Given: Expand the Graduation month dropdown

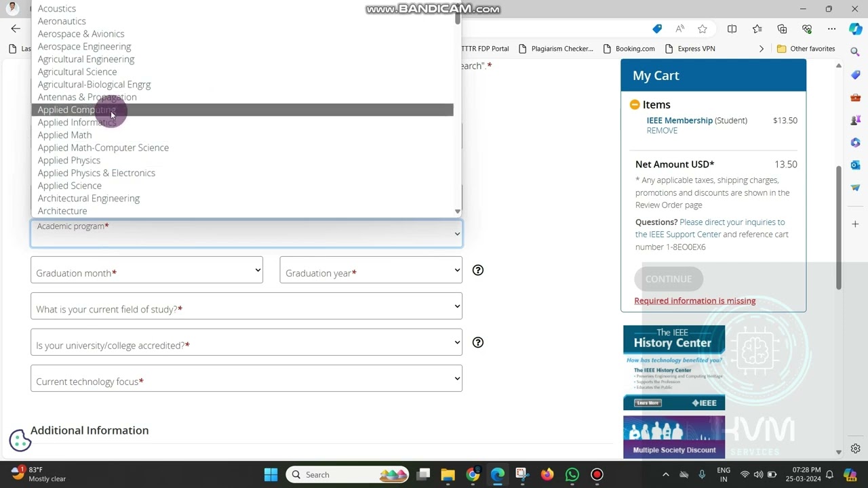Looking at the screenshot, I should point(146,270).
